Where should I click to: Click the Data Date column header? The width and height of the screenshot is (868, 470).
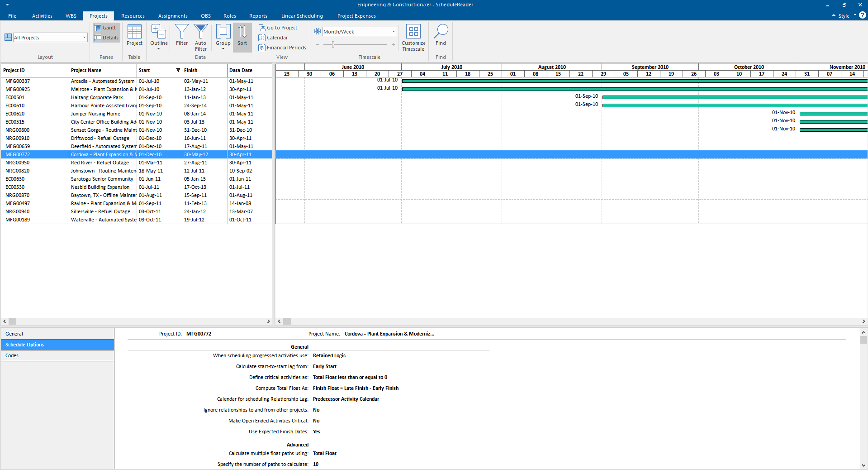coord(250,70)
